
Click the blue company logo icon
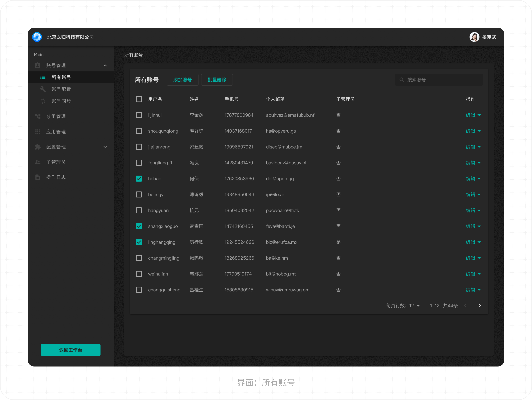click(x=37, y=37)
